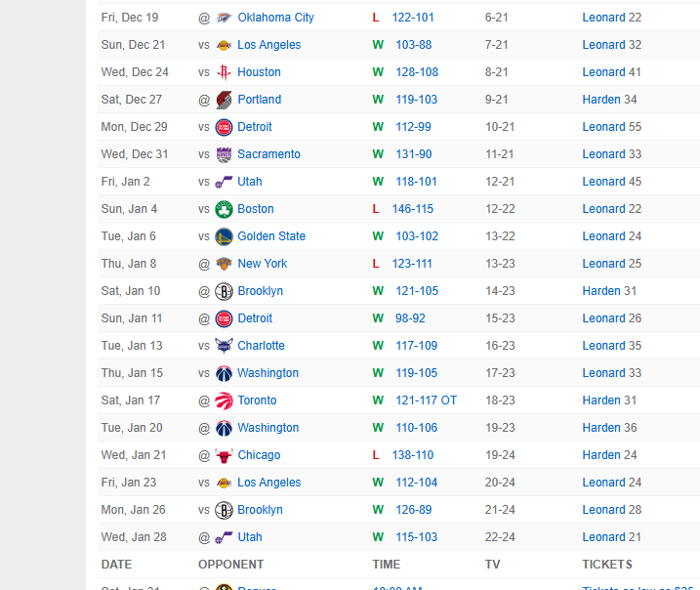Image resolution: width=700 pixels, height=590 pixels.
Task: Click the Portland Trail Blazers logo
Action: pos(224,100)
